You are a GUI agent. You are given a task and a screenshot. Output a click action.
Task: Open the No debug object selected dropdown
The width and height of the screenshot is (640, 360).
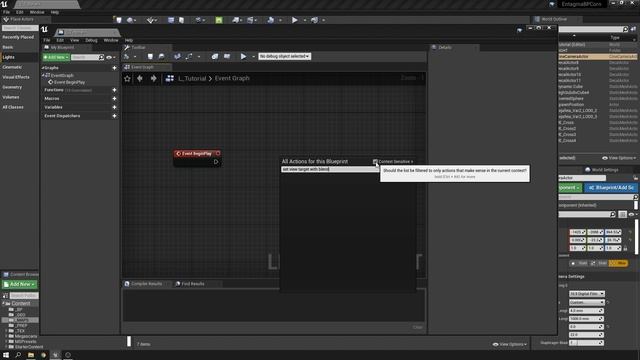(284, 56)
